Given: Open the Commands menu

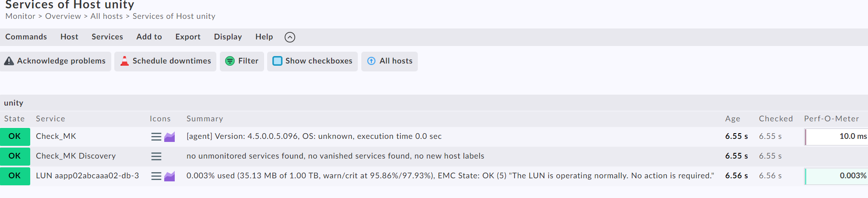Looking at the screenshot, I should (x=26, y=37).
